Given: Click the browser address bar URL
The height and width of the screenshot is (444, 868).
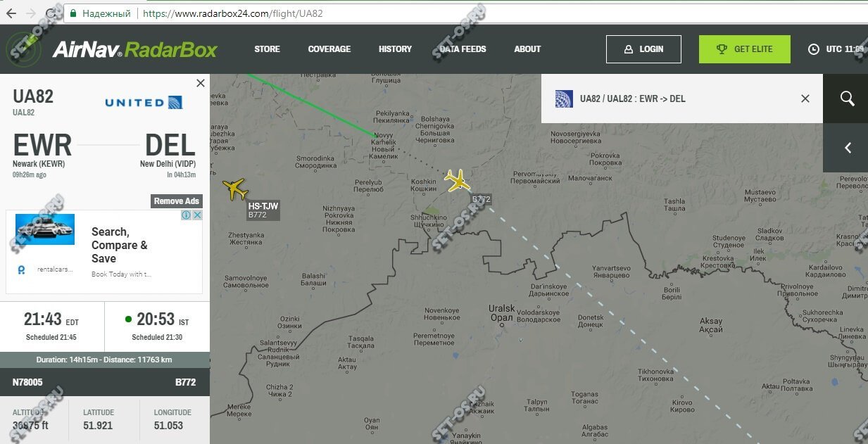Looking at the screenshot, I should [x=233, y=13].
